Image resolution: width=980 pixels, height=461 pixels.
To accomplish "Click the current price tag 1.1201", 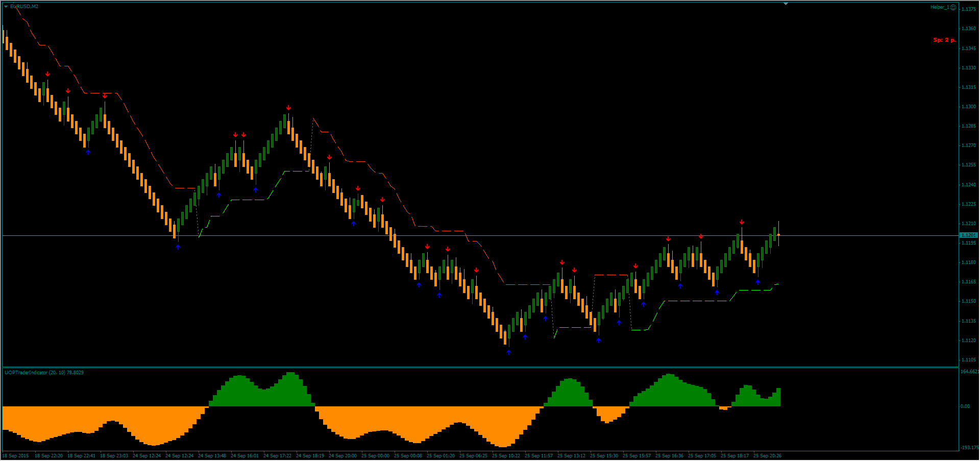I will click(969, 235).
